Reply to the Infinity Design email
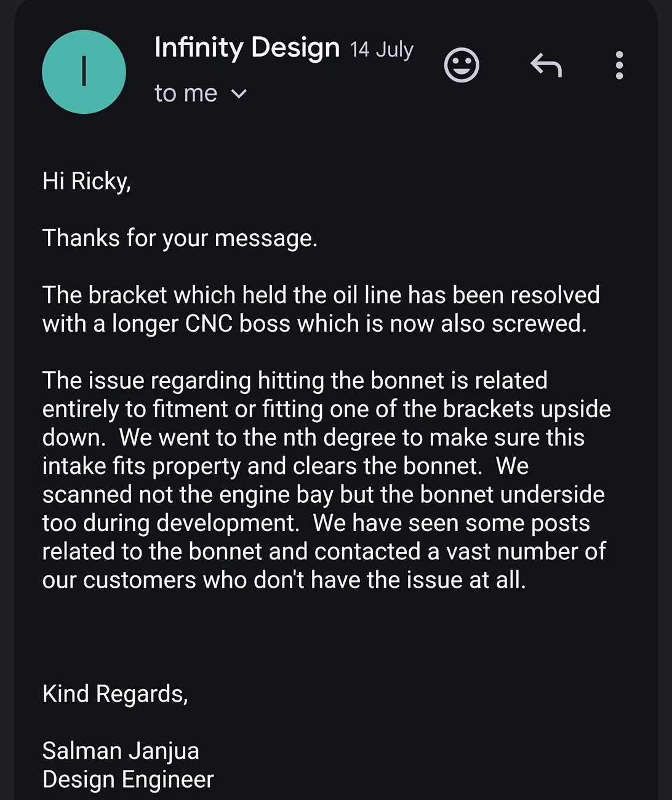 pos(546,65)
